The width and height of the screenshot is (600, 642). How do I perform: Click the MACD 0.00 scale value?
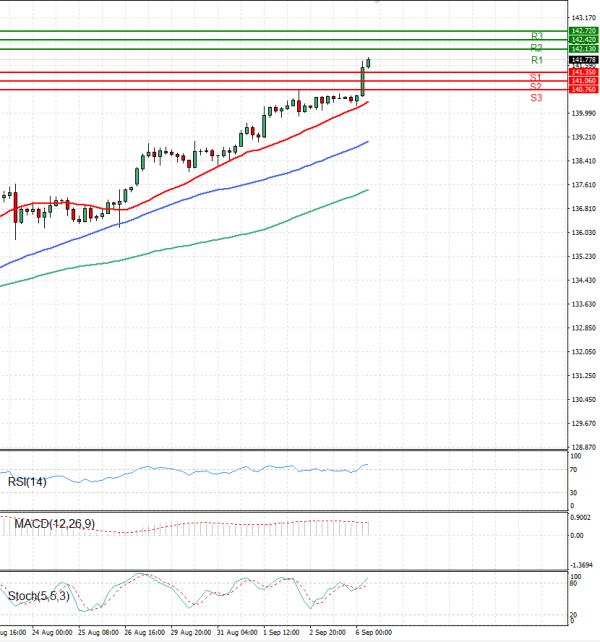pyautogui.click(x=577, y=536)
